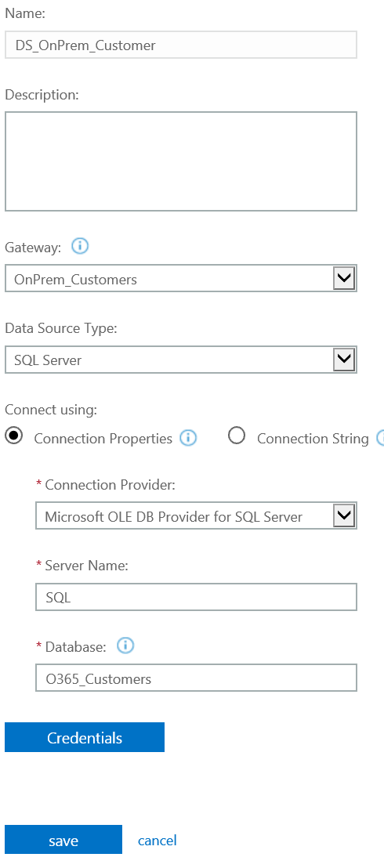Click the save button
The image size is (384, 868).
[x=63, y=840]
